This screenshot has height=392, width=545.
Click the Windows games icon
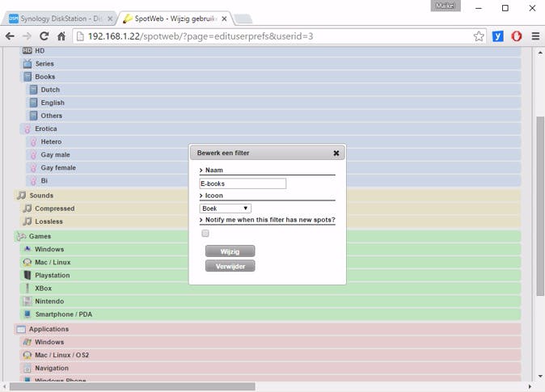27,249
